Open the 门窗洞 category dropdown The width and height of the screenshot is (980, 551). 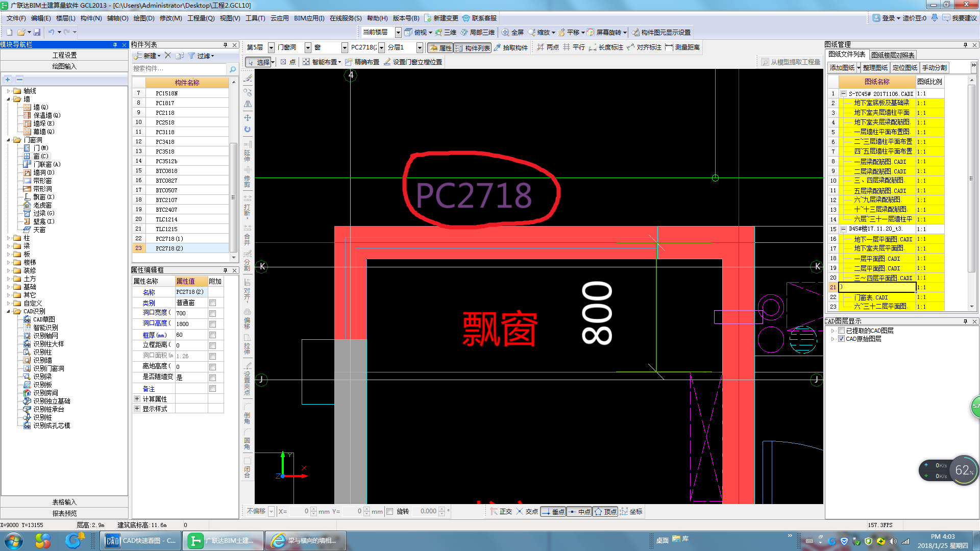pyautogui.click(x=308, y=47)
